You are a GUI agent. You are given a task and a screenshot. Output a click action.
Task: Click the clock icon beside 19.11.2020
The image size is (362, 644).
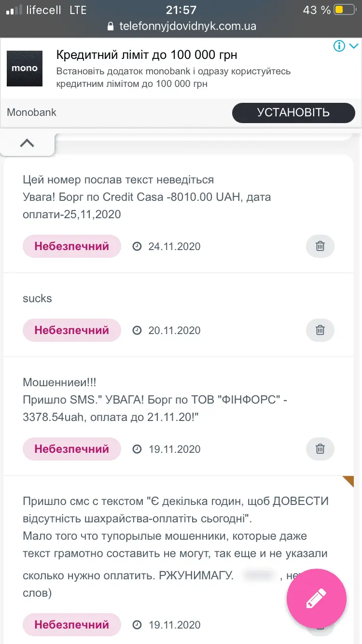pos(137,449)
